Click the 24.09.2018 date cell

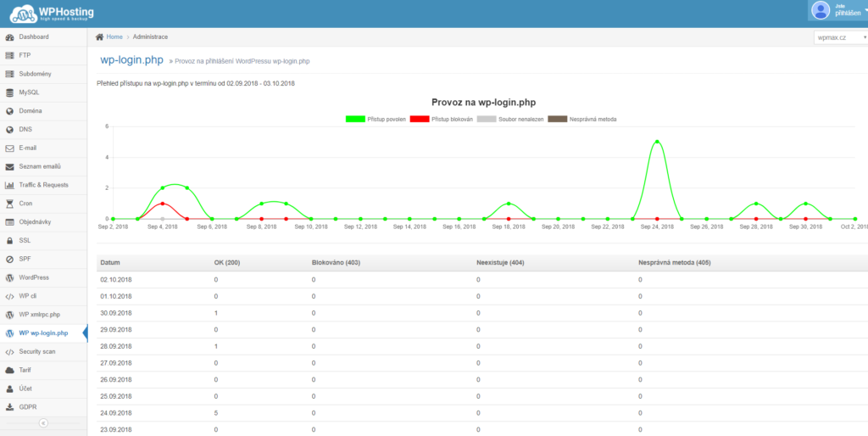pyautogui.click(x=116, y=413)
